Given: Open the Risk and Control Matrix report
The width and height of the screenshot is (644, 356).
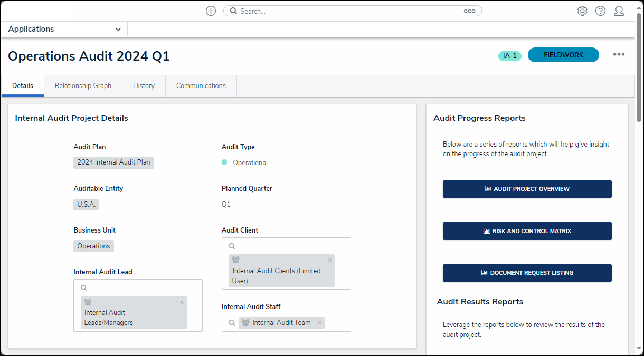Looking at the screenshot, I should [527, 231].
